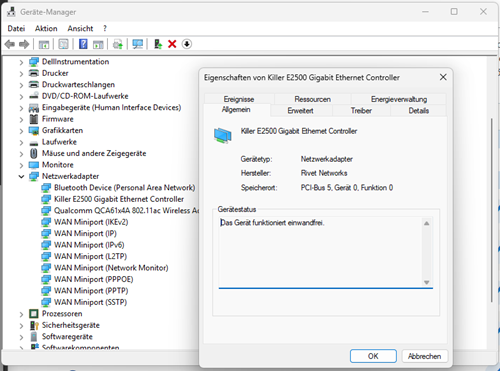
Task: Click the Firmware category icon
Action: 34,119
